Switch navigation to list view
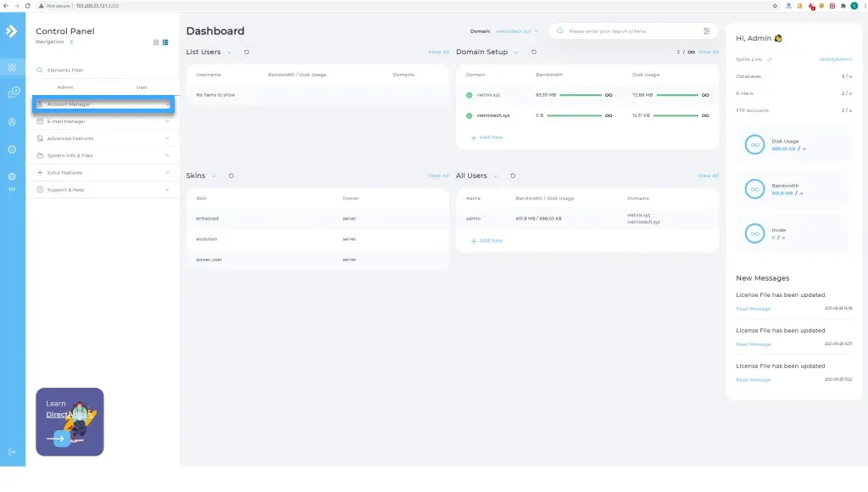 pos(165,42)
